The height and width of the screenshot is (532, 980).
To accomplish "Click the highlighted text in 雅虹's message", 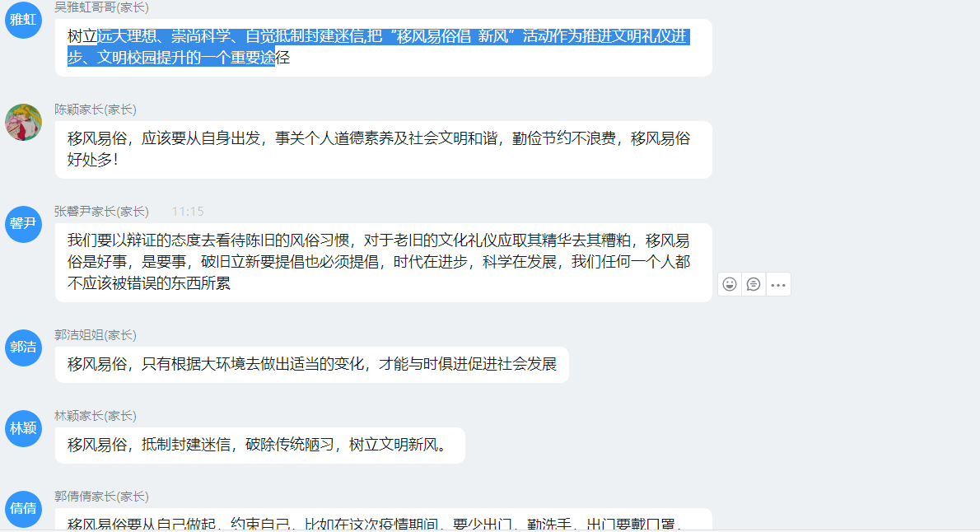I will click(378, 47).
